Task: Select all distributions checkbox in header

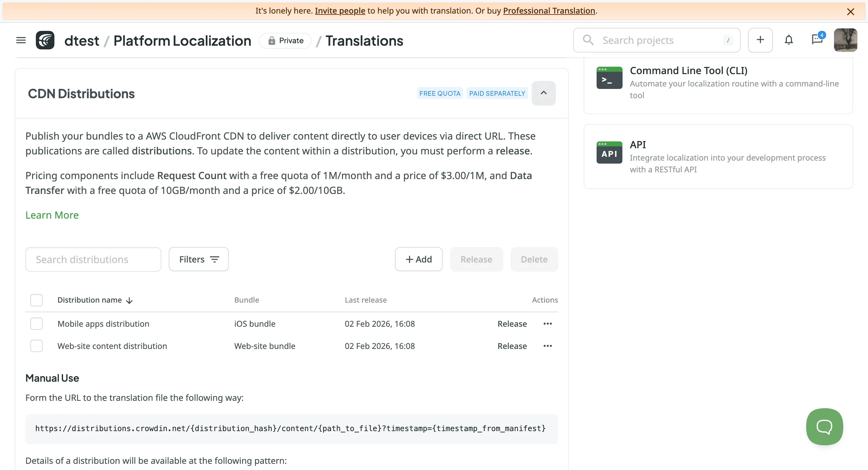Action: [36, 300]
